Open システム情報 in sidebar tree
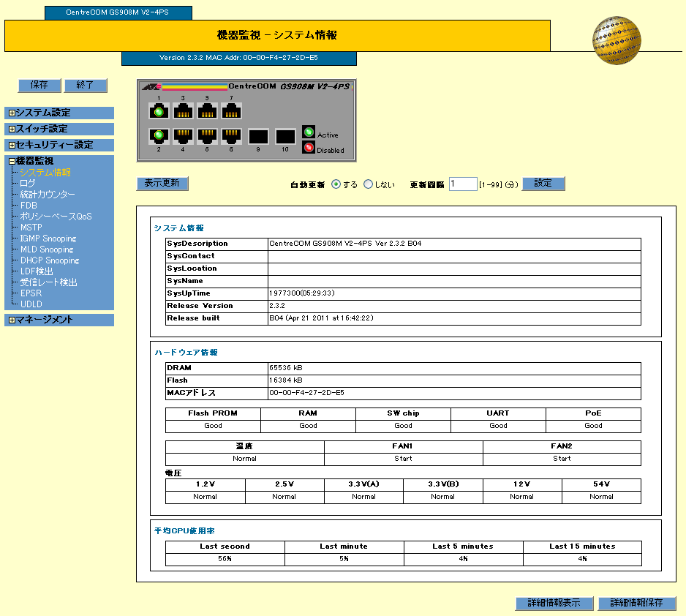Screen dimensions: 686x616 [45, 173]
